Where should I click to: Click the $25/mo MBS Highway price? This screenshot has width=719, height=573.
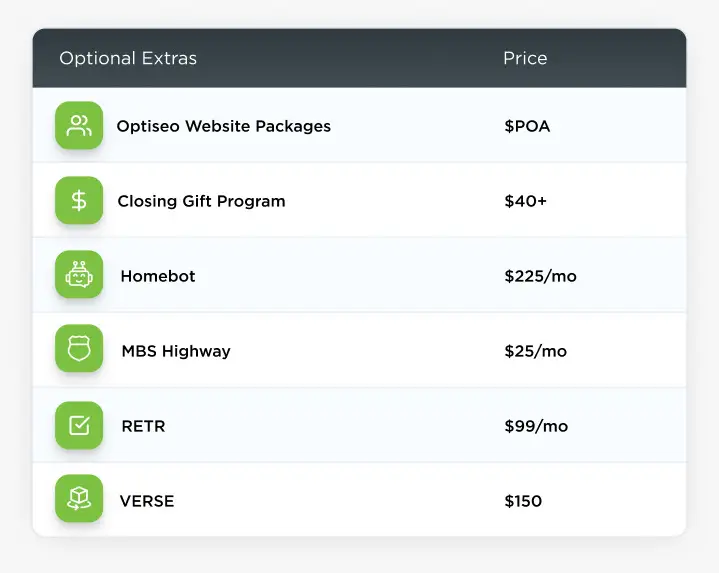(535, 351)
